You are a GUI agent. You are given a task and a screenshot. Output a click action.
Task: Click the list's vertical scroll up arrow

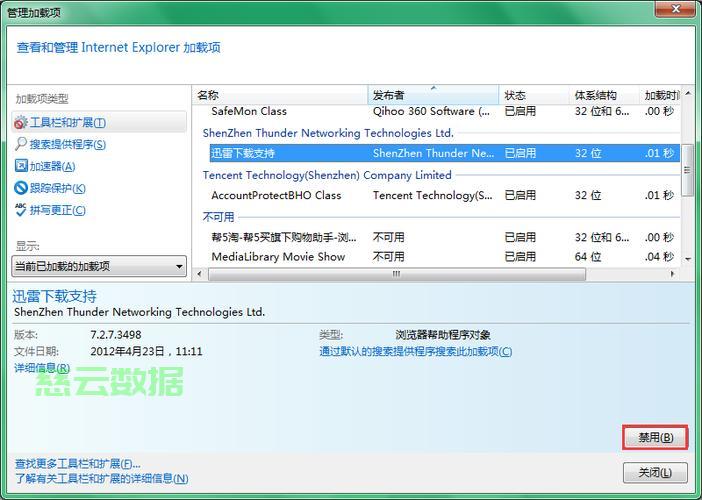click(688, 94)
